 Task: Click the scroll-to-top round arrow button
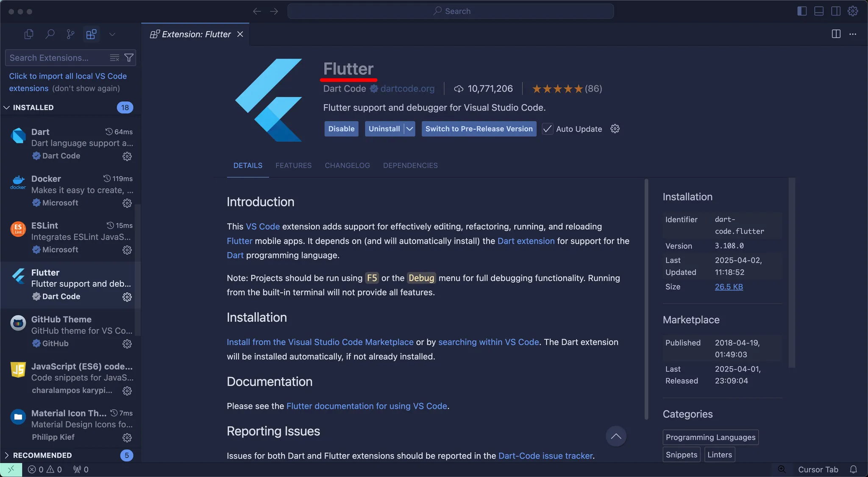(x=616, y=436)
